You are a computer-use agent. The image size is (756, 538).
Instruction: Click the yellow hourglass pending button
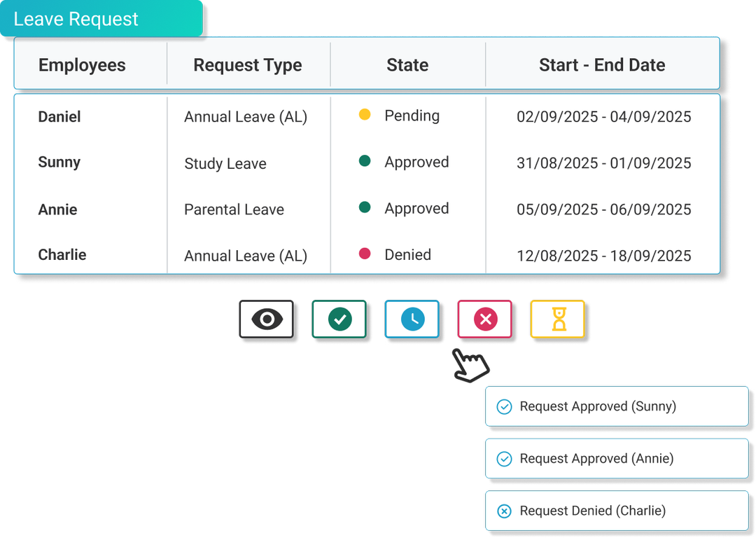point(558,320)
